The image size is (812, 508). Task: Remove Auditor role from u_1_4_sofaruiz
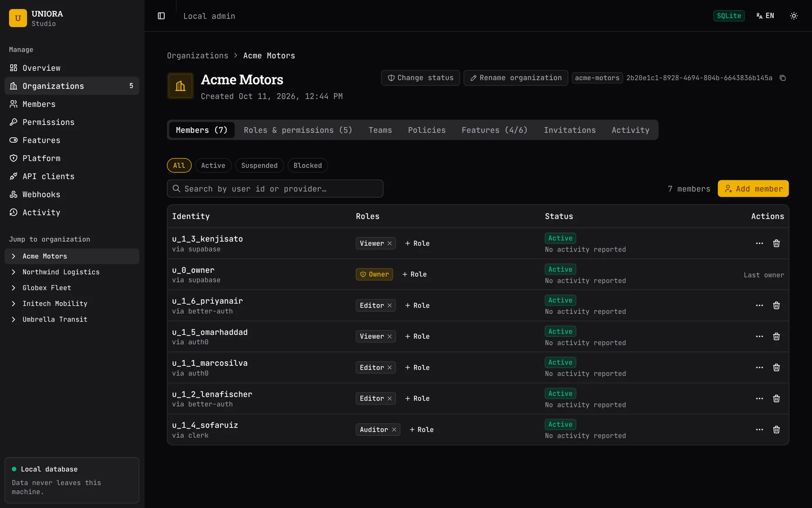[x=394, y=430]
